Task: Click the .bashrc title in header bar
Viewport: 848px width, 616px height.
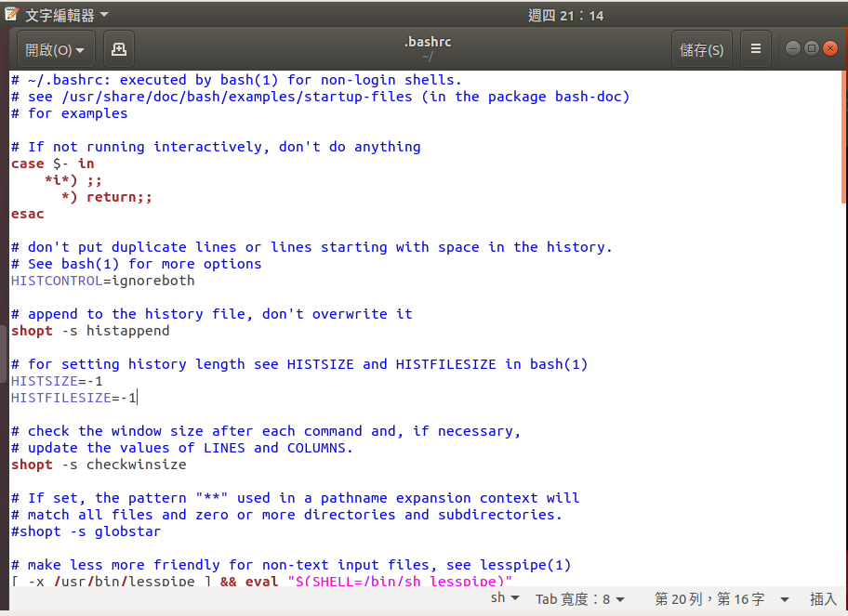Action: [427, 42]
